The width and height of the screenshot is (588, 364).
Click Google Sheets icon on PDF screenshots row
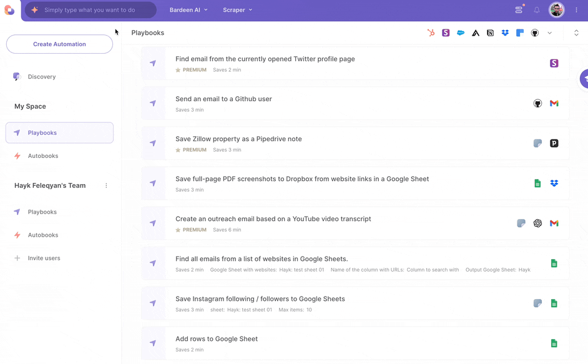[x=537, y=183]
